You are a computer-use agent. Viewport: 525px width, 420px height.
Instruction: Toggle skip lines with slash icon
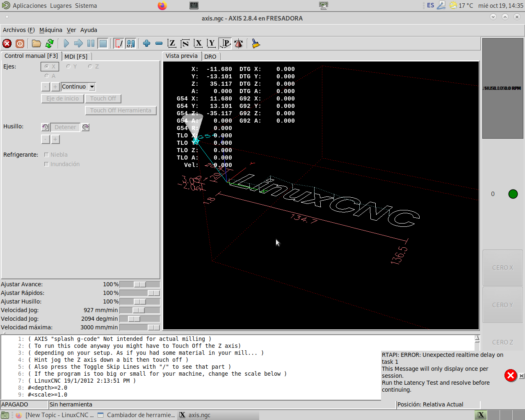click(119, 43)
